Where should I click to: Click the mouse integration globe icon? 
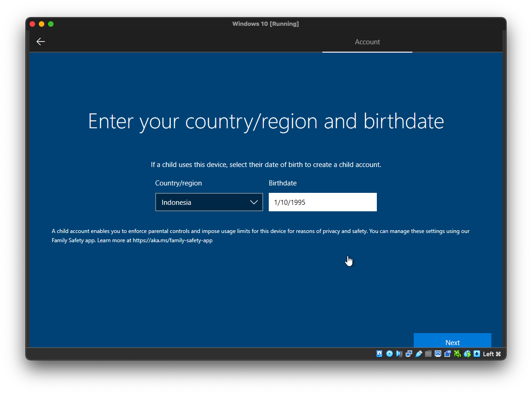(467, 354)
